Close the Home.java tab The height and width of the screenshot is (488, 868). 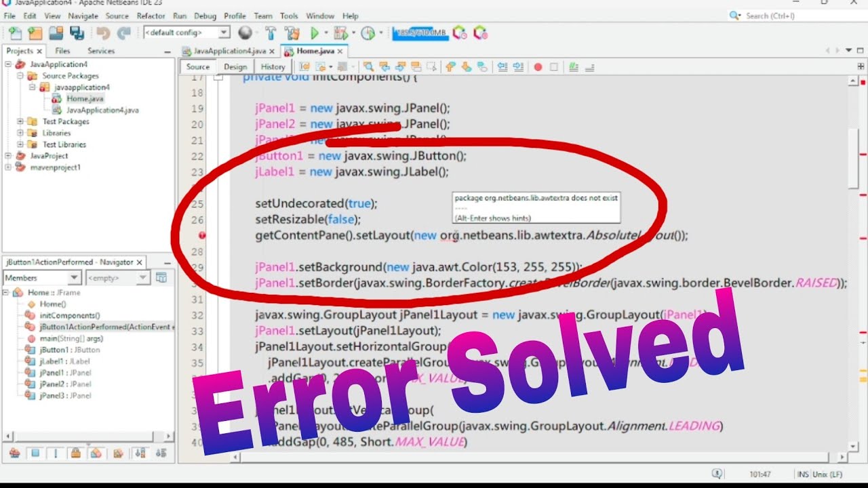click(340, 51)
